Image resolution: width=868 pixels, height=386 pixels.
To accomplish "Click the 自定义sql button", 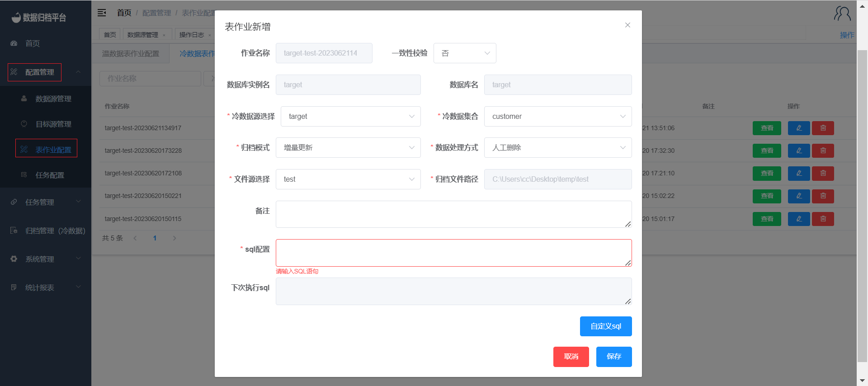I will pos(606,326).
